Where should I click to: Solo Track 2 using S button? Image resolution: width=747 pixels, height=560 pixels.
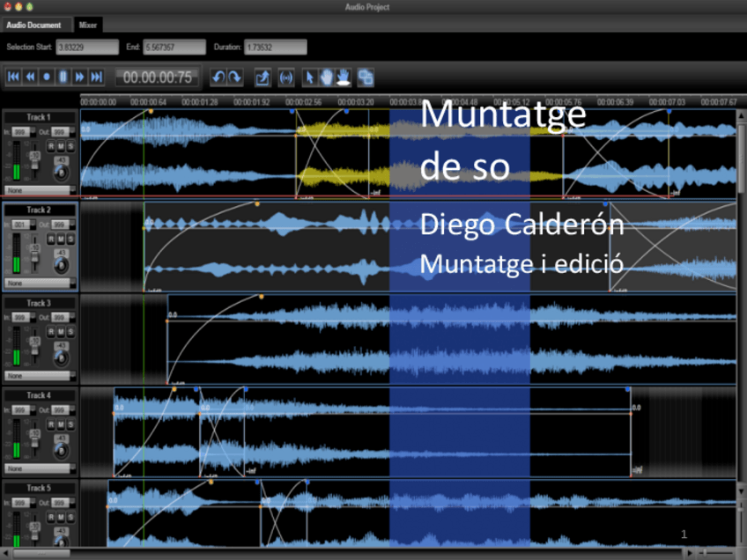70,239
